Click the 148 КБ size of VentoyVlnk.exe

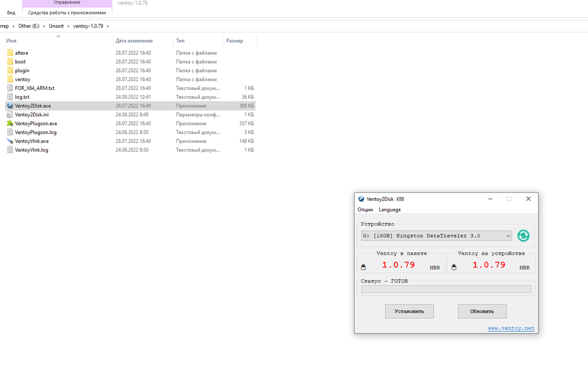point(246,141)
